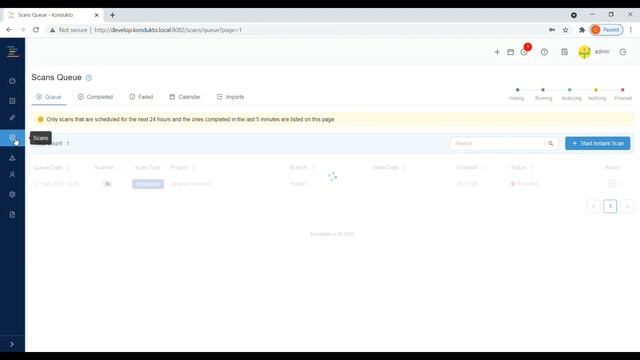640x360 pixels.
Task: Click the browser address bar URL
Action: [168, 30]
